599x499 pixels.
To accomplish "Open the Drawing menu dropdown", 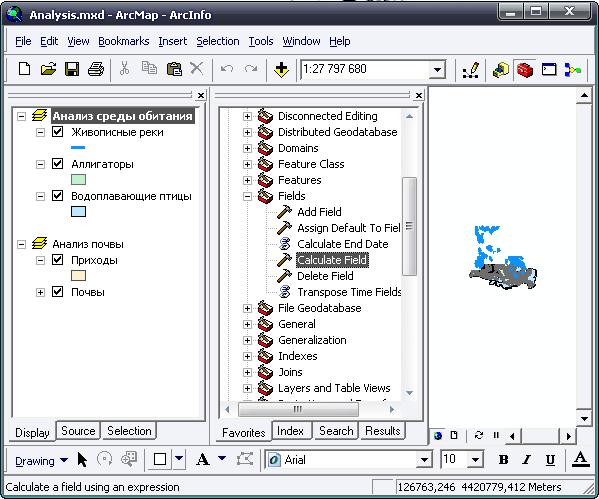I will pos(41,461).
